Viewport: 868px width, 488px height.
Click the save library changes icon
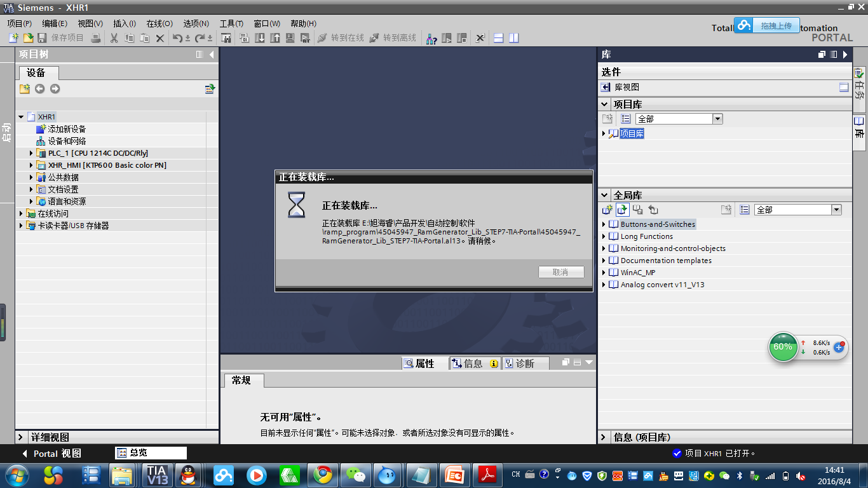pos(638,210)
